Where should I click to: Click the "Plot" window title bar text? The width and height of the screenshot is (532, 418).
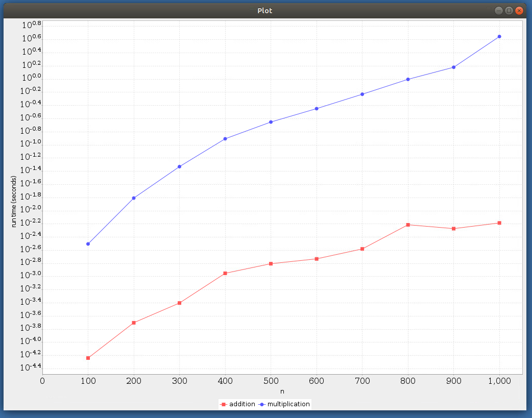point(265,11)
